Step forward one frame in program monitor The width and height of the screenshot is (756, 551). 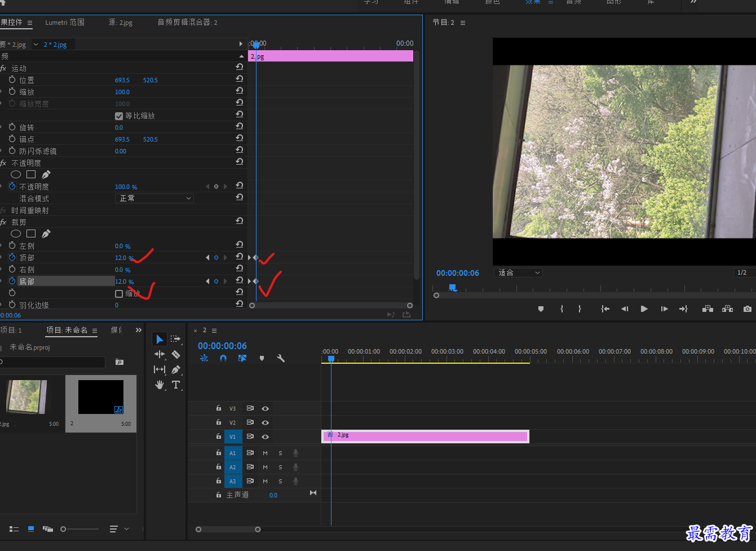tap(664, 308)
